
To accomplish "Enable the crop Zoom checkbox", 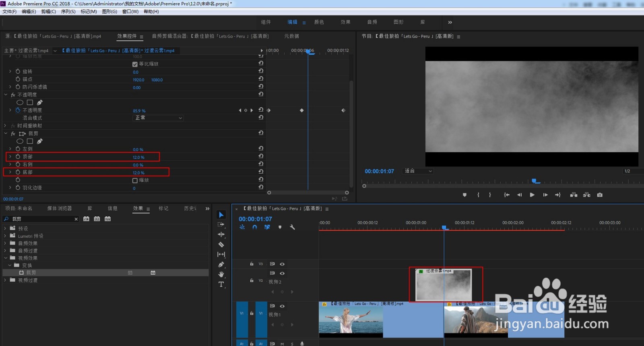I will [135, 180].
